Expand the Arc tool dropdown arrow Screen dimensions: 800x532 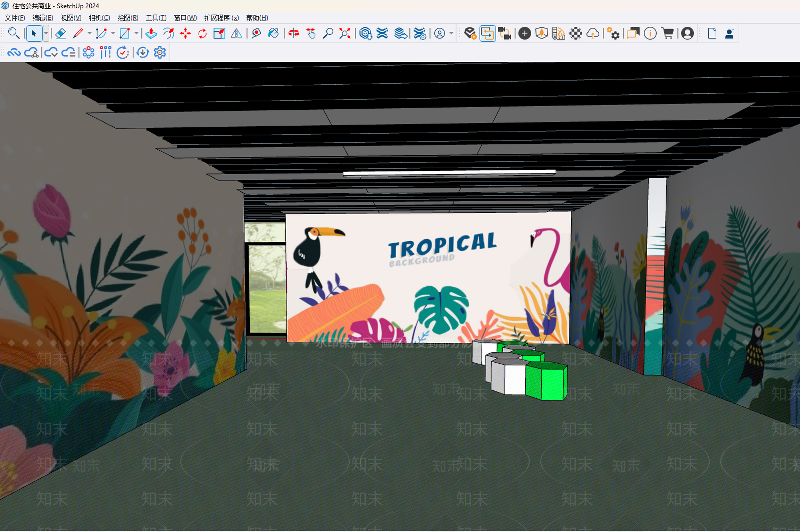tap(113, 33)
